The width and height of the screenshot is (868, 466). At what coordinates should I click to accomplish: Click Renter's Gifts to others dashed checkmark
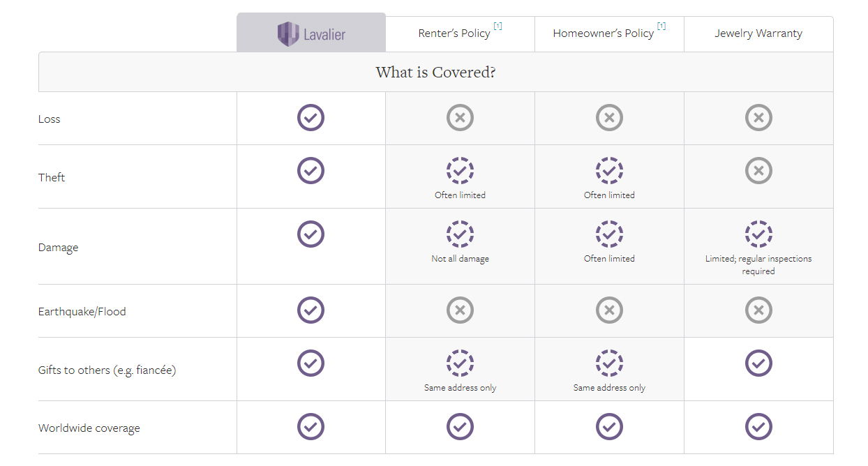point(460,363)
